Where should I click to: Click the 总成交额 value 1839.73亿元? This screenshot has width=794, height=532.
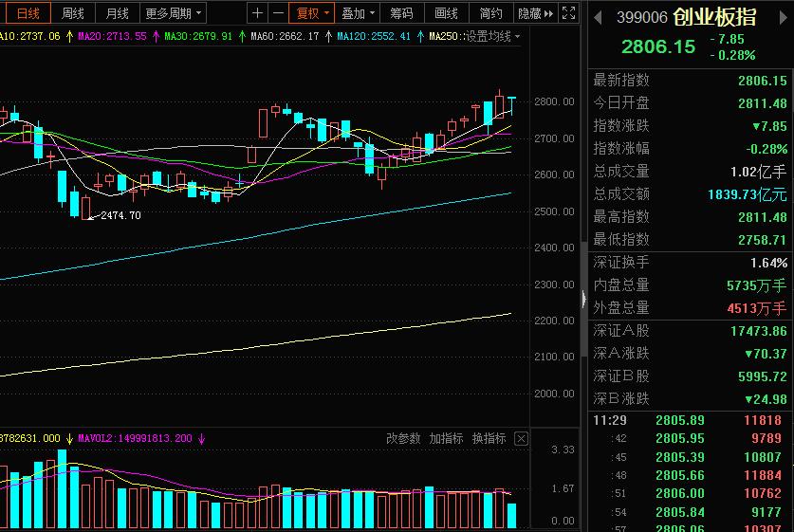coord(747,194)
